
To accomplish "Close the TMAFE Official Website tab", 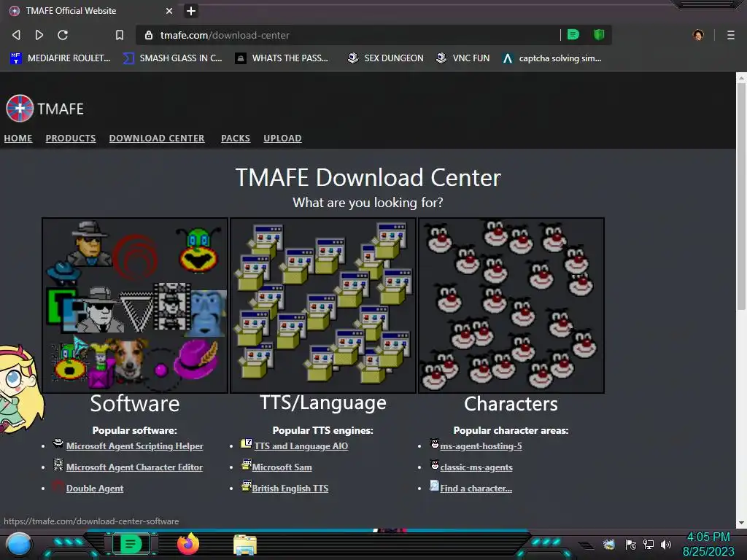I will coord(169,10).
